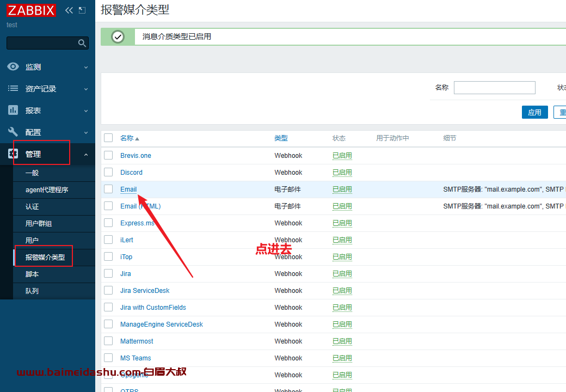Expand the 报表 menu chevron
This screenshot has width=566, height=392.
86,111
